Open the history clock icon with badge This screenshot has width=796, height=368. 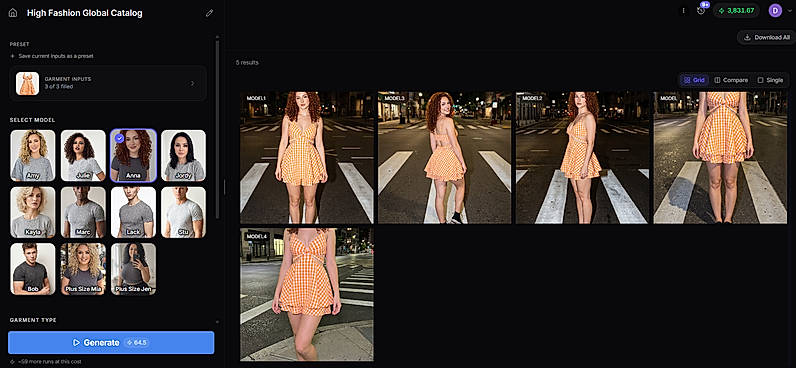[x=702, y=10]
